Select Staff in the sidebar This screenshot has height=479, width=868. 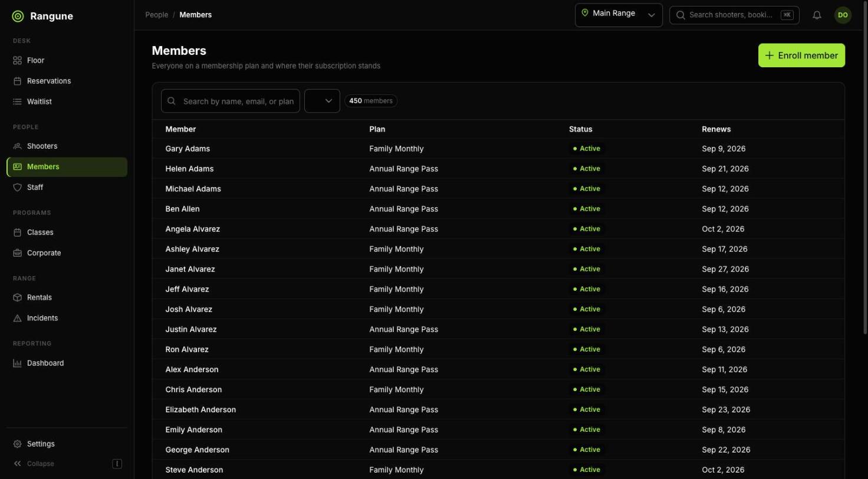coord(67,187)
